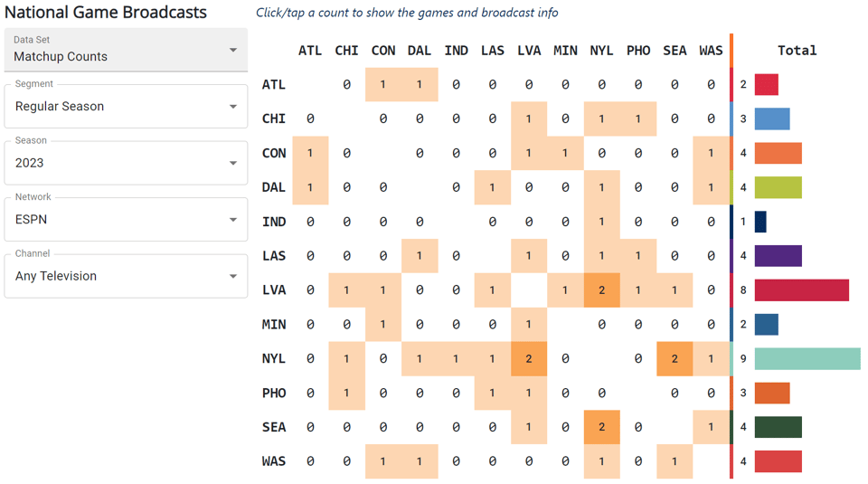Viewport: 868px width, 484px height.
Task: Click the ATL red total bar
Action: [766, 84]
